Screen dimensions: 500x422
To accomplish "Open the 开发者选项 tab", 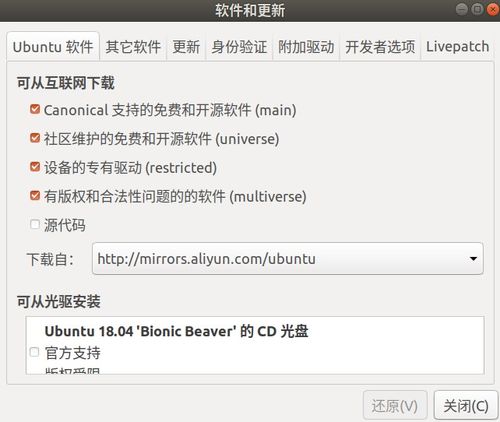I will [380, 47].
